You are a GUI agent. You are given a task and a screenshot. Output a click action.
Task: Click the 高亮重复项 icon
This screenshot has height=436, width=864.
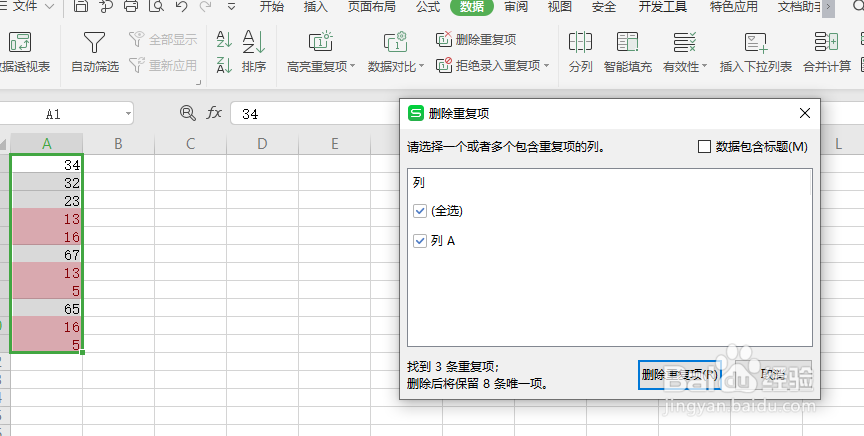click(x=320, y=42)
